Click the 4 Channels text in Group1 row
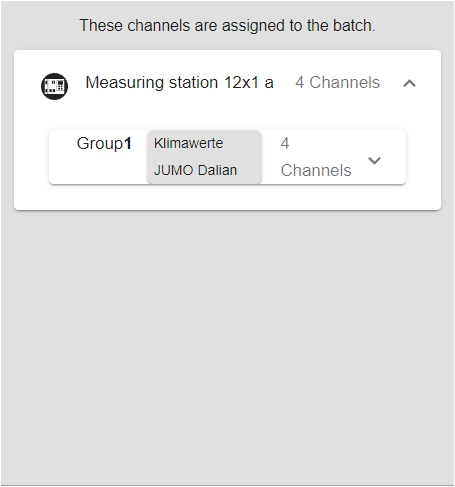 click(x=316, y=157)
